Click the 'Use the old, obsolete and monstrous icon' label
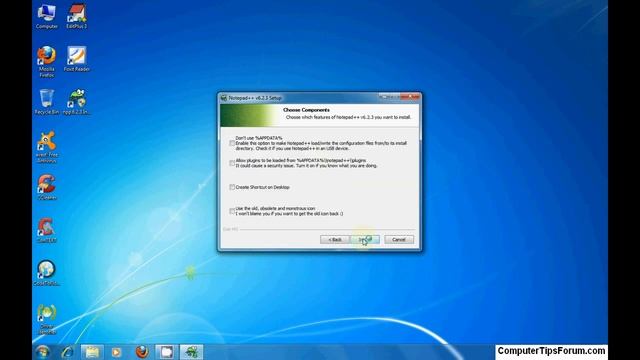This screenshot has height=360, width=640. pos(275,208)
